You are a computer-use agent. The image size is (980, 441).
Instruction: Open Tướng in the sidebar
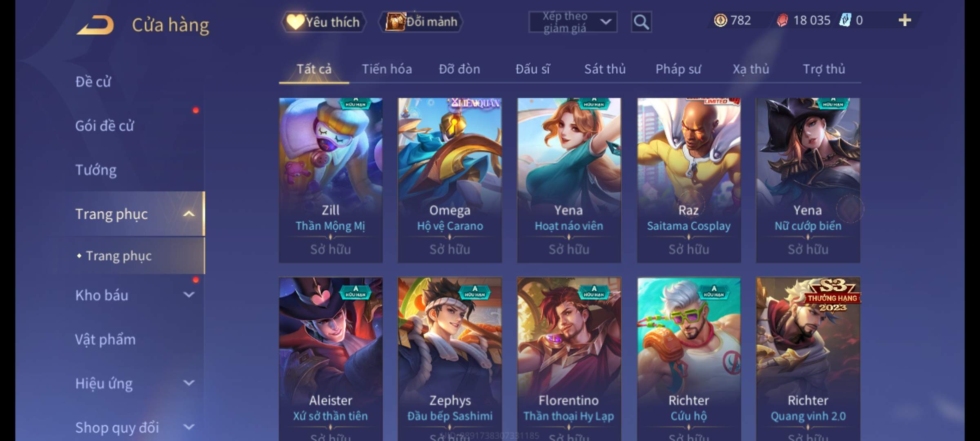click(x=96, y=170)
